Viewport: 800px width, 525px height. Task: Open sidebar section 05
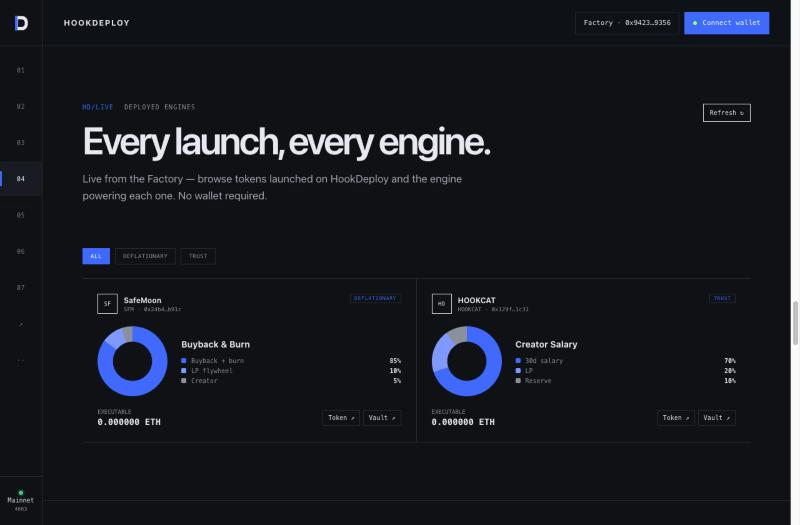(20, 215)
